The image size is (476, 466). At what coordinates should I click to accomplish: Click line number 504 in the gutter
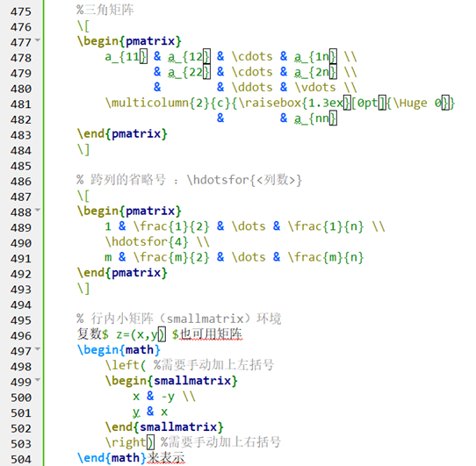21,460
